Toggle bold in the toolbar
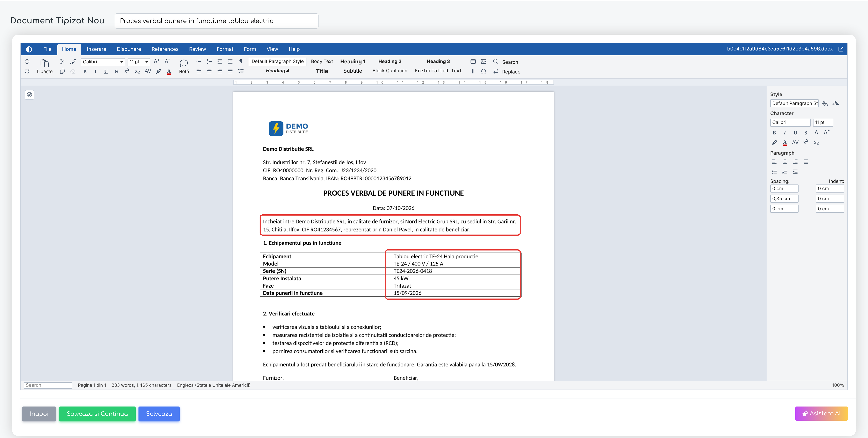 (85, 71)
